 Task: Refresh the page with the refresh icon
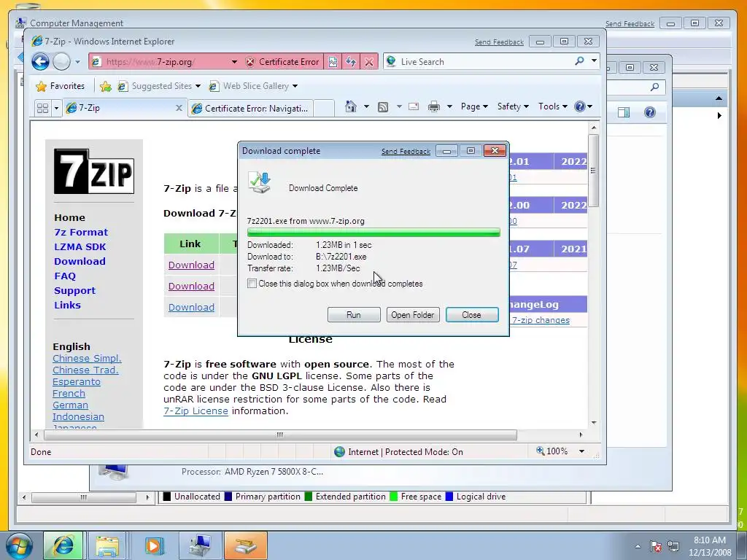(351, 62)
